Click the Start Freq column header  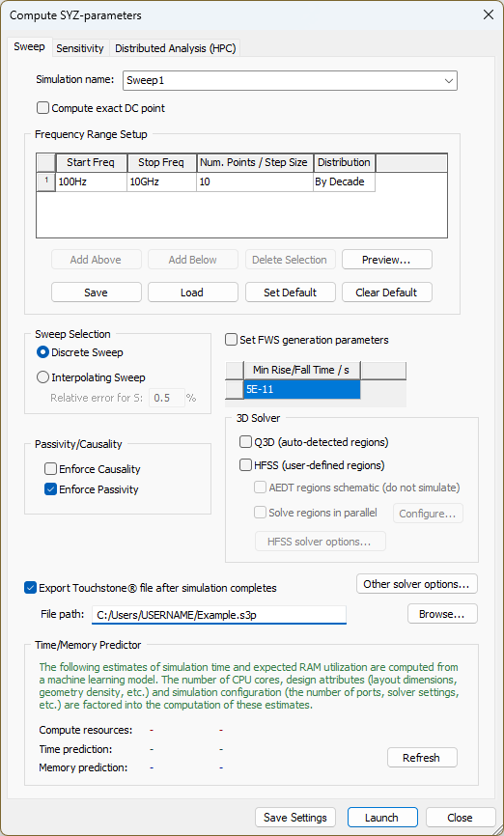pos(91,162)
